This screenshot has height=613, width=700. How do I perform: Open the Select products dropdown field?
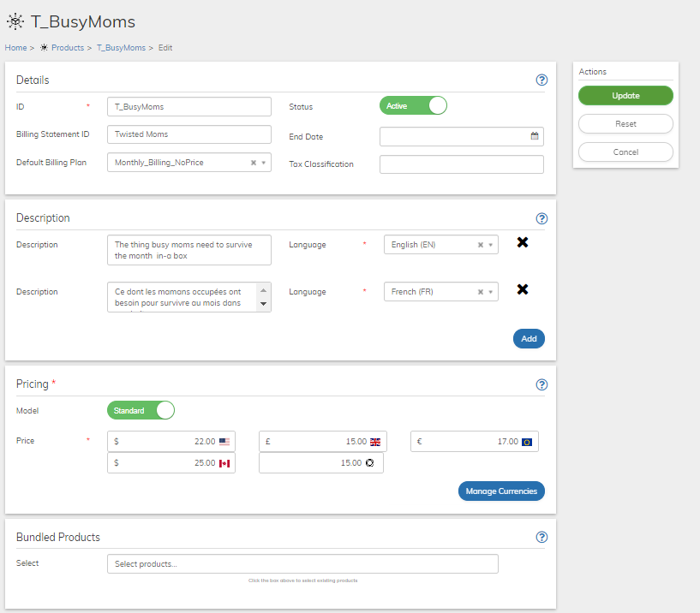[302, 564]
